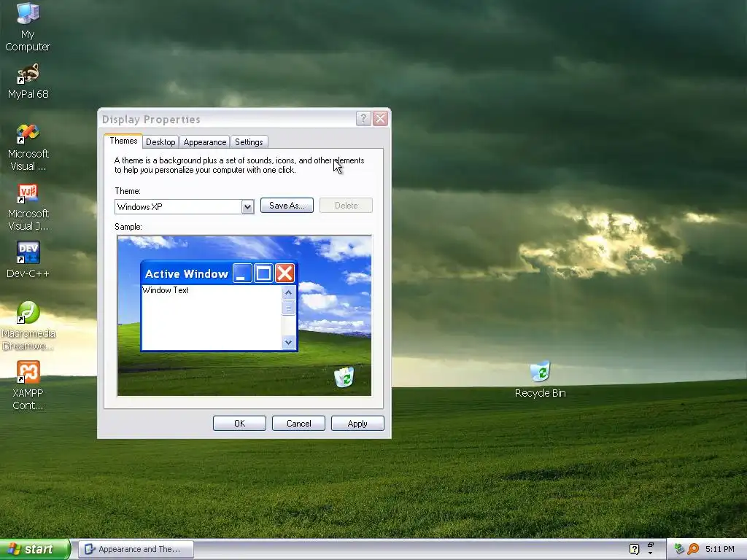Click the sample window red close icon
Screen dimensions: 747x560
[x=285, y=273]
